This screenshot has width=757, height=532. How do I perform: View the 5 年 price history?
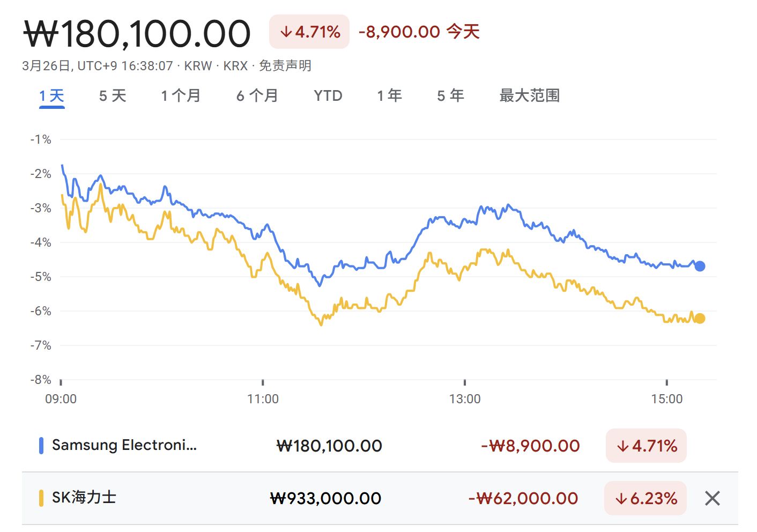tap(450, 96)
